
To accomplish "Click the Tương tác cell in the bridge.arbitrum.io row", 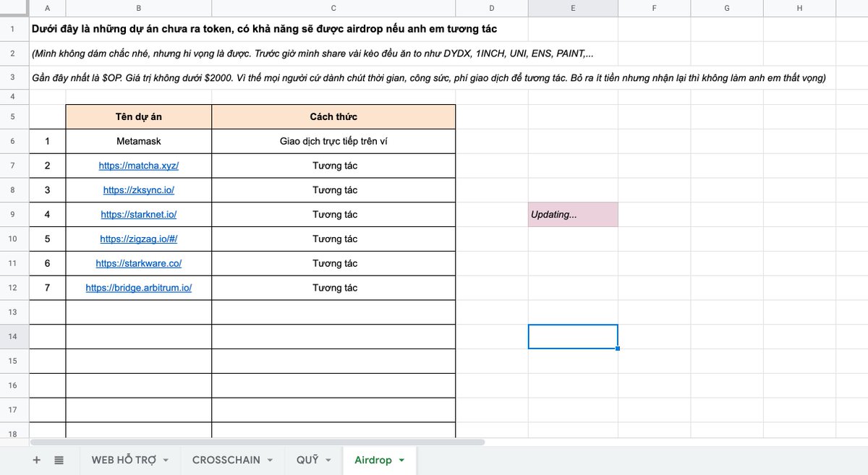I will click(x=333, y=288).
